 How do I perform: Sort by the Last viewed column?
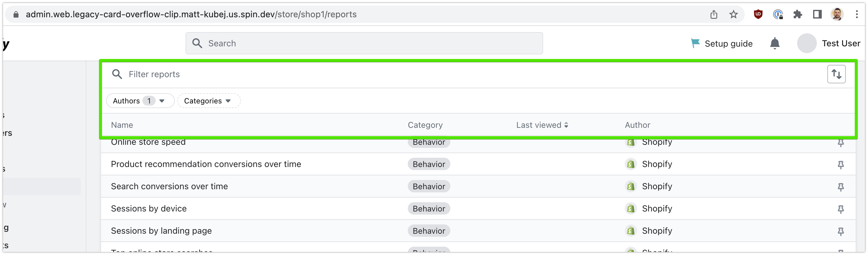click(x=542, y=125)
